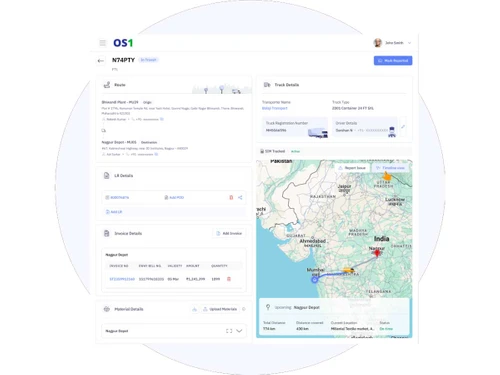This screenshot has height=375, width=500.
Task: Click Timeline view button on map
Action: (390, 168)
